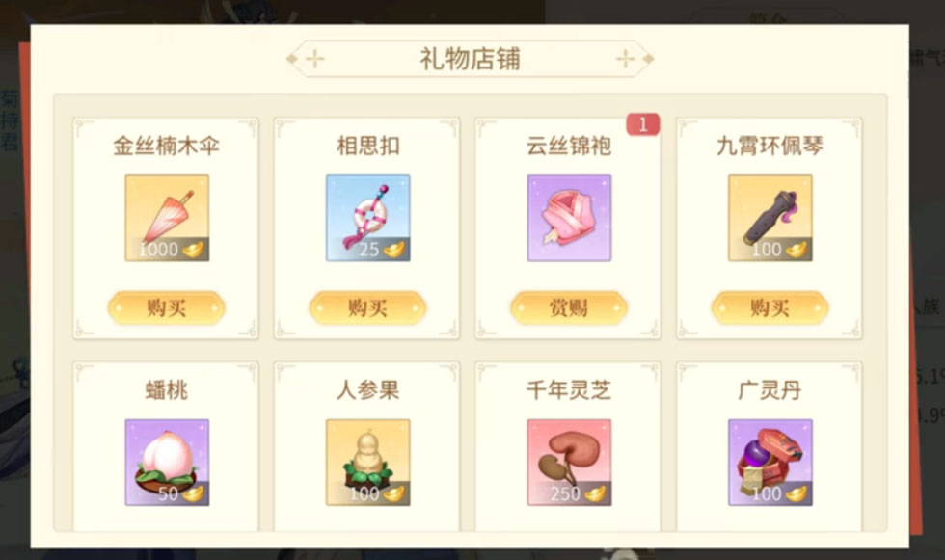Image resolution: width=945 pixels, height=560 pixels.
Task: Click the 1000 gold price on umbrella
Action: pos(171,250)
